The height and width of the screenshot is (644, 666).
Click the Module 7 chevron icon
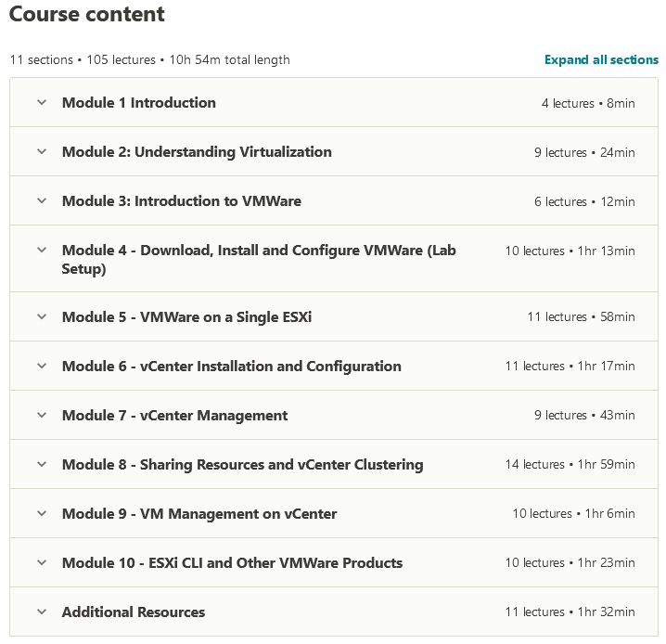tap(41, 416)
